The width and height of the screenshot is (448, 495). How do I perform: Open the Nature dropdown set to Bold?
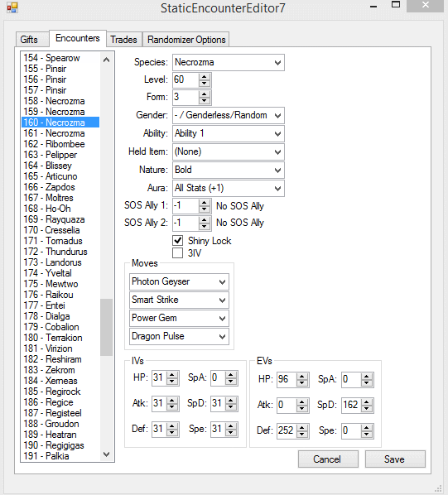229,170
